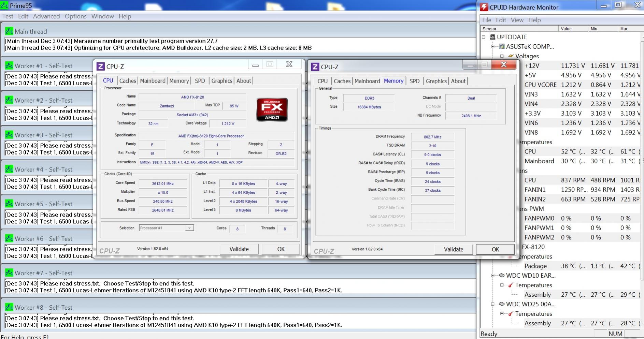Select the +12V voltage row
The height and width of the screenshot is (339, 644).
click(x=582, y=65)
